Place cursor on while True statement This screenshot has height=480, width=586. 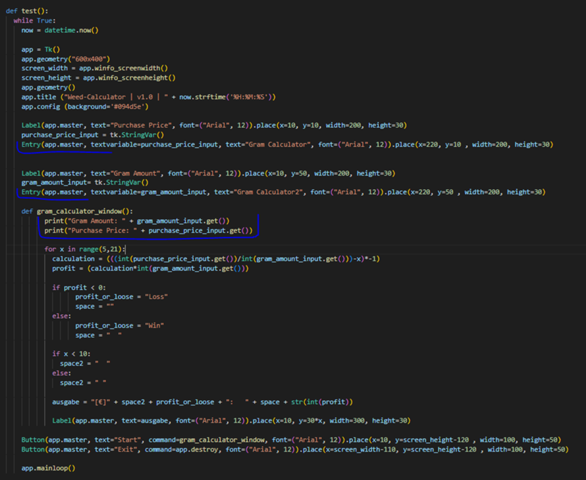tap(34, 21)
